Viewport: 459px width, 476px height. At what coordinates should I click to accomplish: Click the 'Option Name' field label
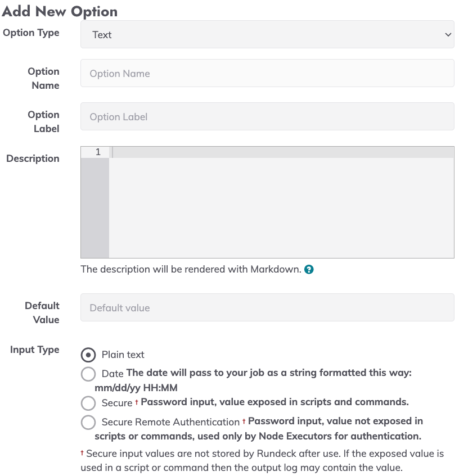pos(43,78)
